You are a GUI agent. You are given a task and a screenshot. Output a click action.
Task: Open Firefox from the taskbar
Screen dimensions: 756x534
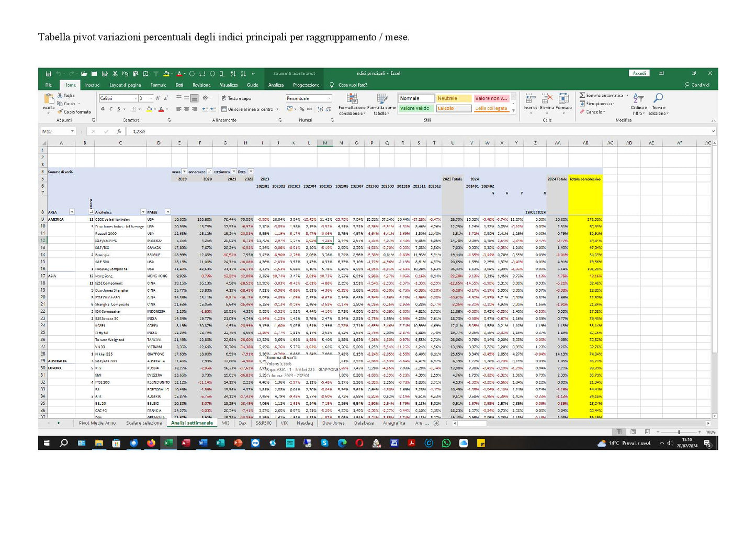coord(151,443)
